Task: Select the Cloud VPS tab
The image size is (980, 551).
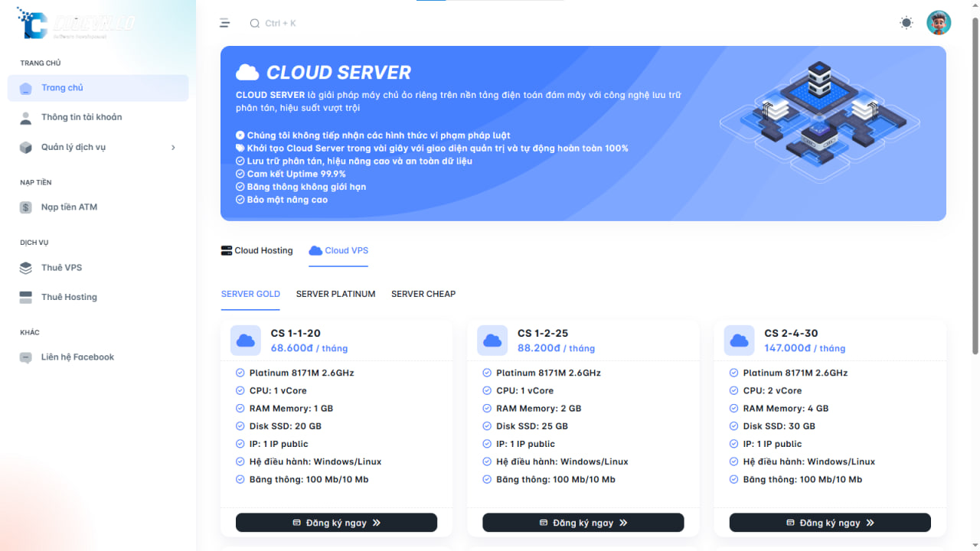Action: pos(338,250)
